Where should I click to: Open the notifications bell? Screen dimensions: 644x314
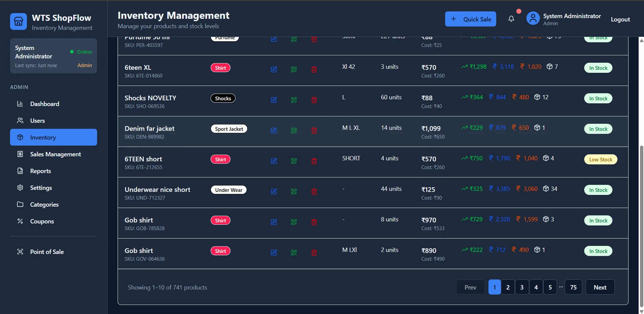(x=511, y=19)
